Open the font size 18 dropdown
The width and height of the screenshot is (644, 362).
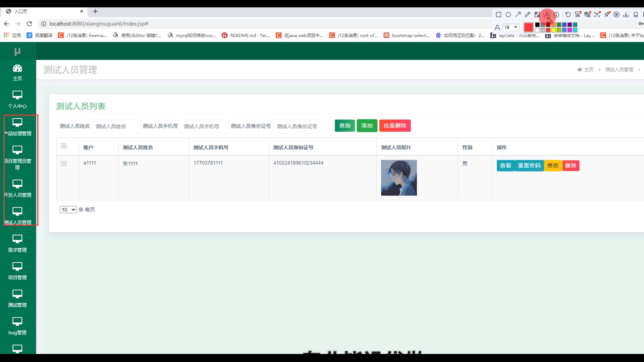tap(511, 27)
